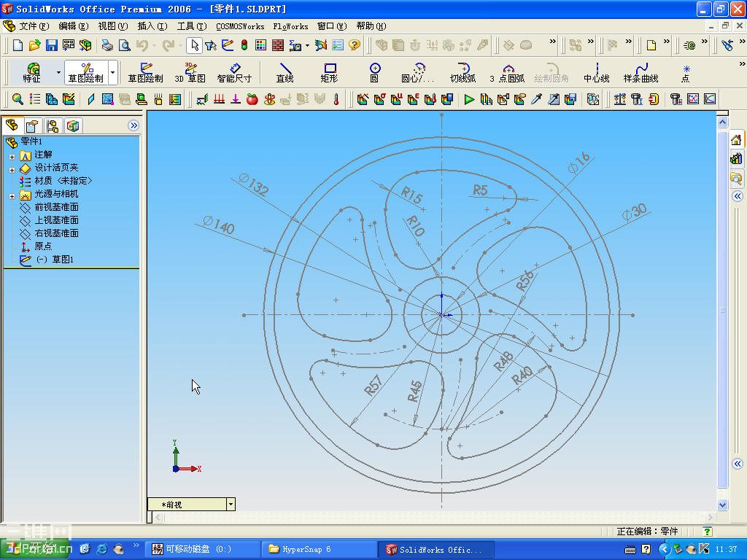Open the 工具(T) menu

pyautogui.click(x=192, y=26)
